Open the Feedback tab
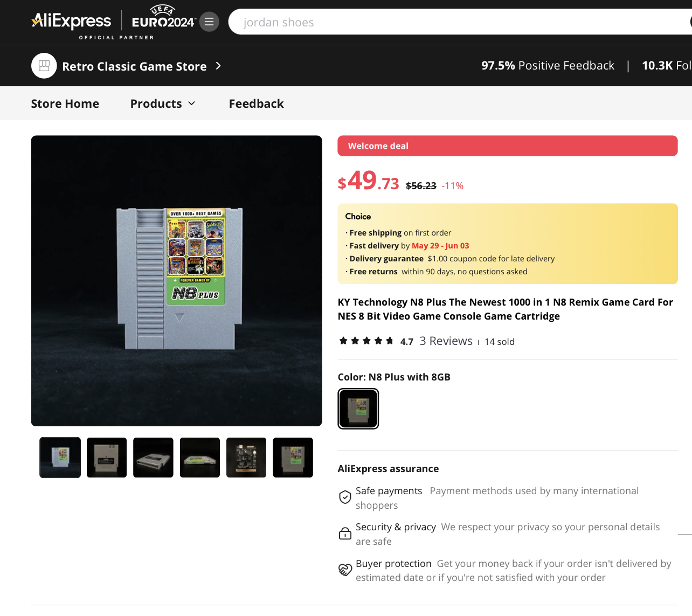Screen dimensions: 692x616 coord(257,103)
